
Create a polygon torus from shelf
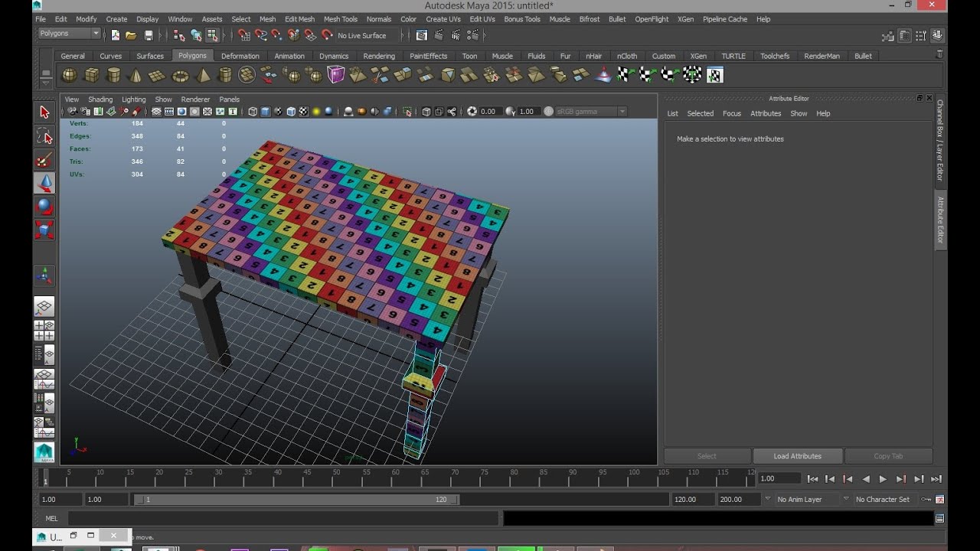(x=180, y=75)
